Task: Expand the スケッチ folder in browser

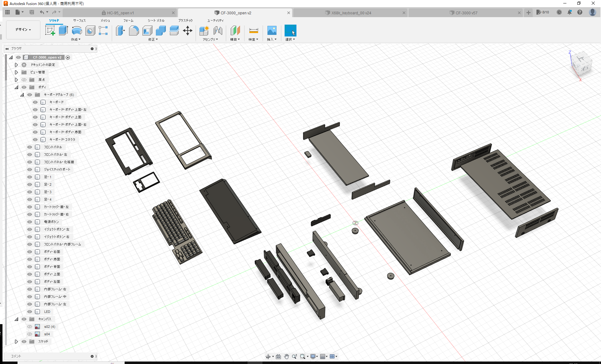Action: pyautogui.click(x=16, y=342)
